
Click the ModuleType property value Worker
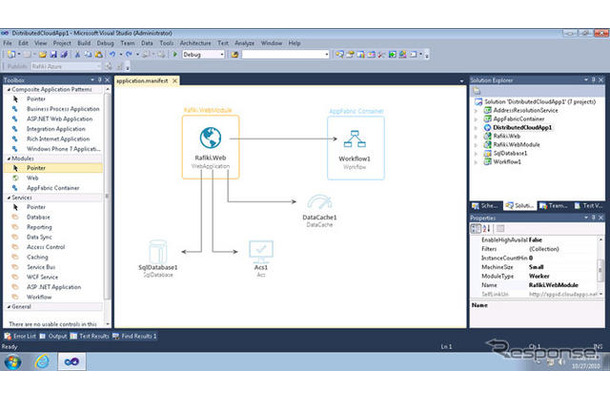[x=539, y=276]
